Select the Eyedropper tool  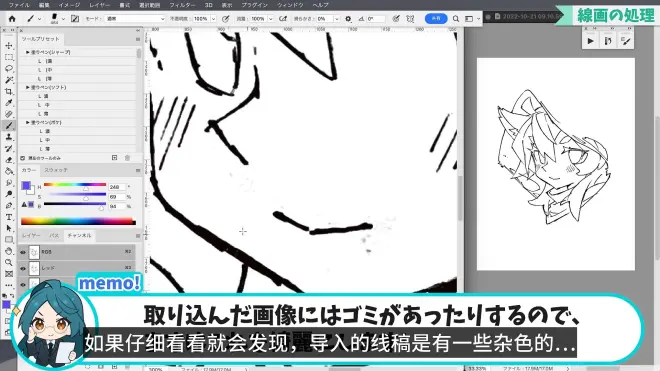pyautogui.click(x=9, y=103)
